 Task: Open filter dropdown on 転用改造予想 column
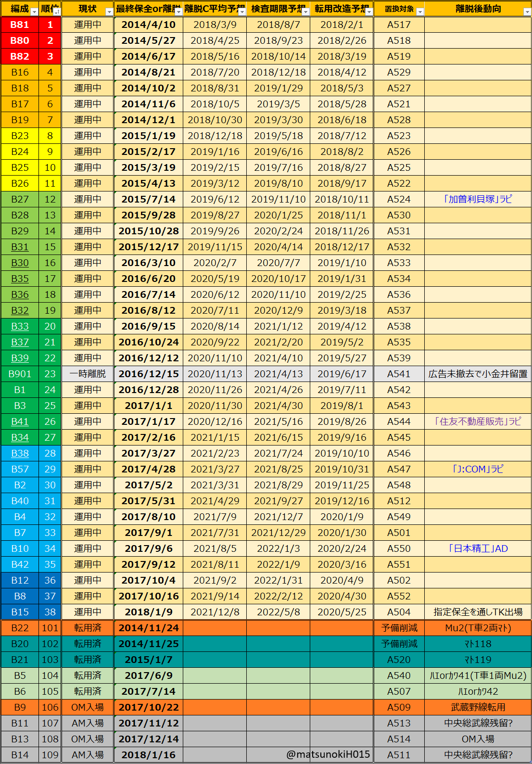coord(369,12)
